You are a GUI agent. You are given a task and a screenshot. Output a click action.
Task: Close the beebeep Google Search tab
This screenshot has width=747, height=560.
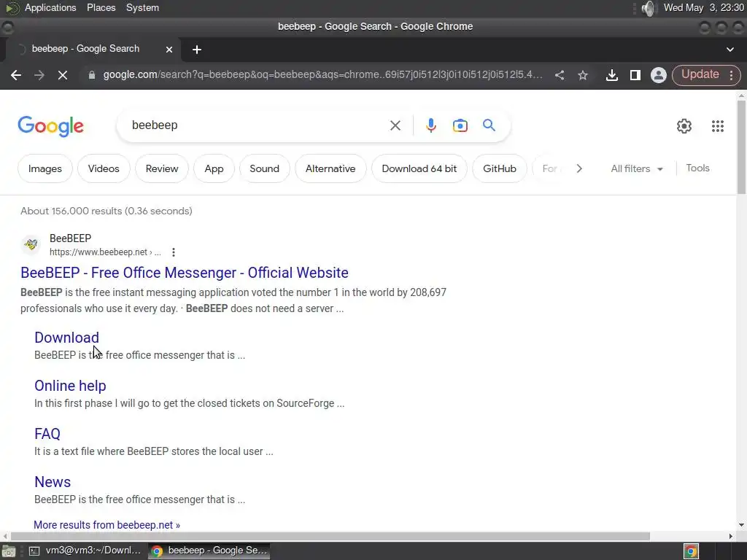[x=169, y=50]
